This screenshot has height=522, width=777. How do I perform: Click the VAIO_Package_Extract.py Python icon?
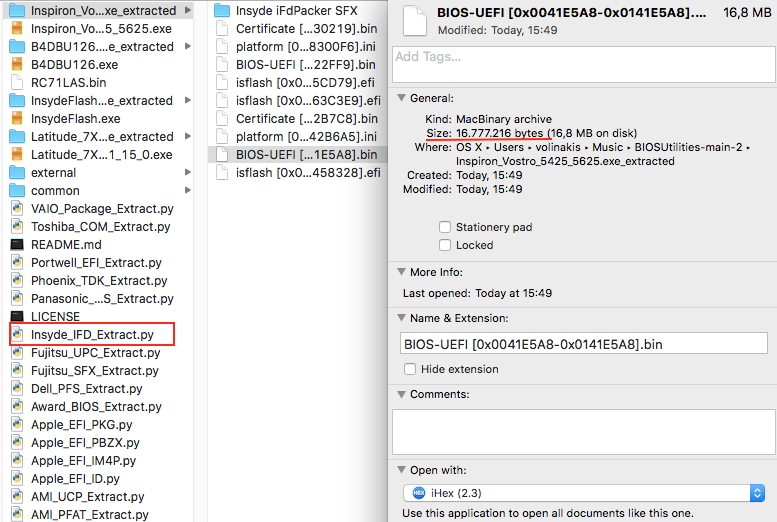click(17, 209)
